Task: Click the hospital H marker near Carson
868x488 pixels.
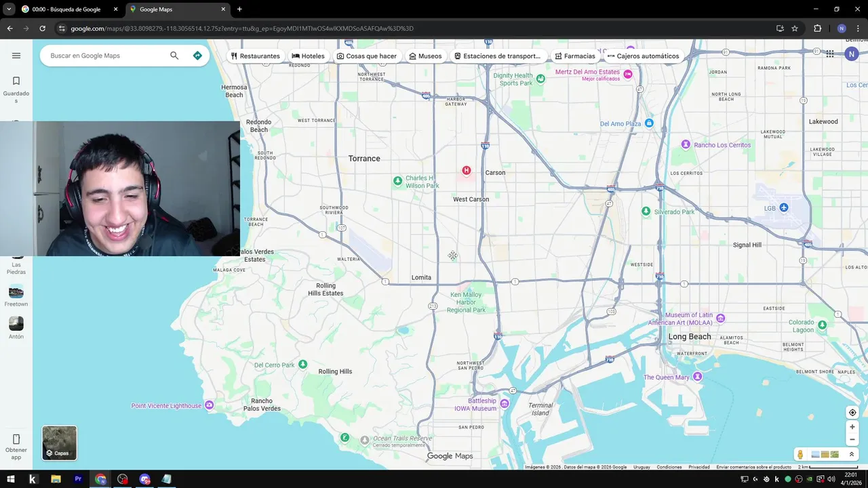Action: point(466,170)
